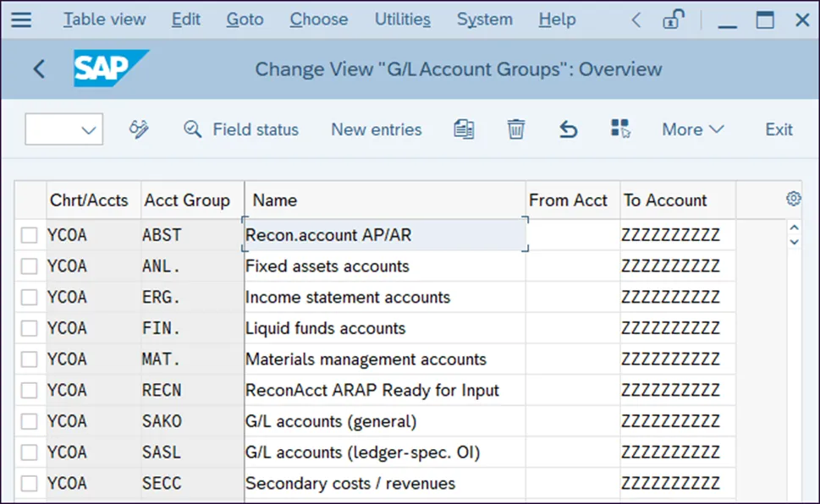Click the lock/unlock session icon

point(674,19)
